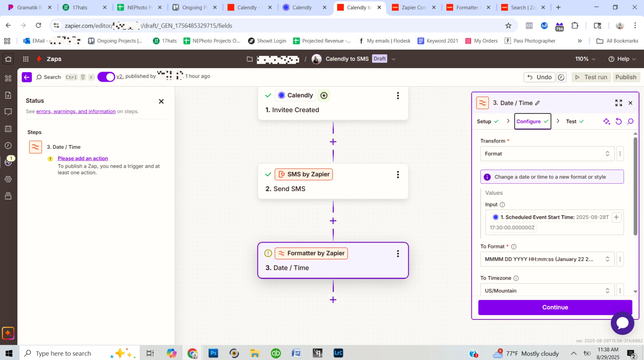
Task: Open the chat support bubble
Action: pyautogui.click(x=622, y=323)
